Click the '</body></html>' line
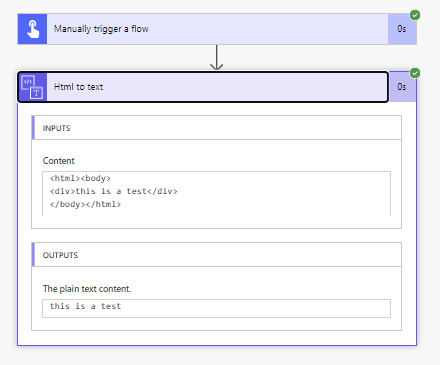The width and height of the screenshot is (440, 365). (85, 204)
